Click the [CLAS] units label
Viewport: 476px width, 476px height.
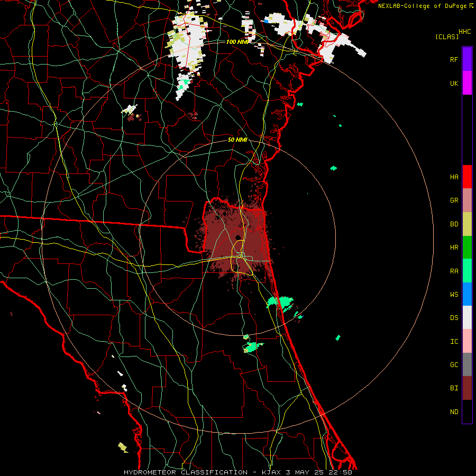tap(447, 36)
